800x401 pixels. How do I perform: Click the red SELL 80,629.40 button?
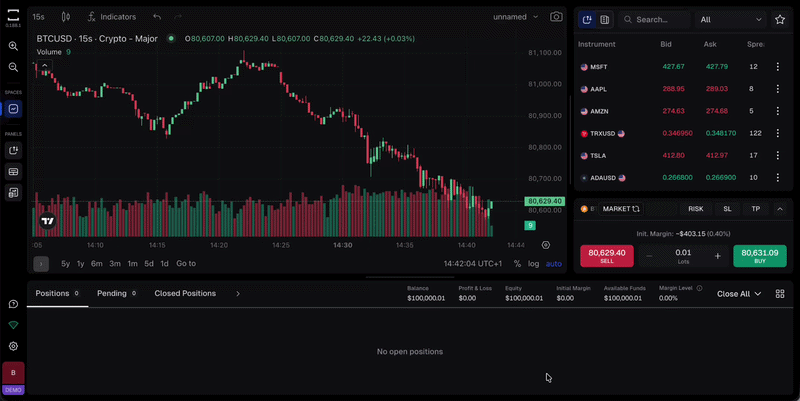coord(607,256)
